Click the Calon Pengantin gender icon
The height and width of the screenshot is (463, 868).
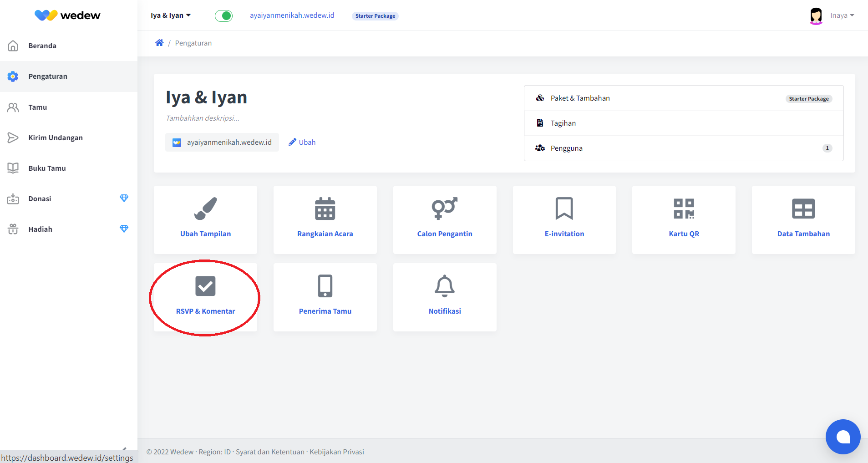click(x=445, y=209)
